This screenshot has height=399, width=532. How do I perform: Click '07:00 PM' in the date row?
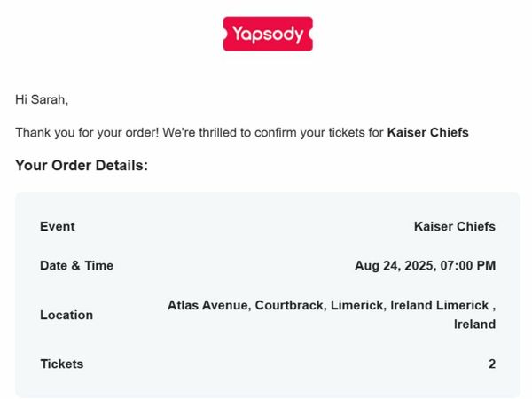(468, 265)
